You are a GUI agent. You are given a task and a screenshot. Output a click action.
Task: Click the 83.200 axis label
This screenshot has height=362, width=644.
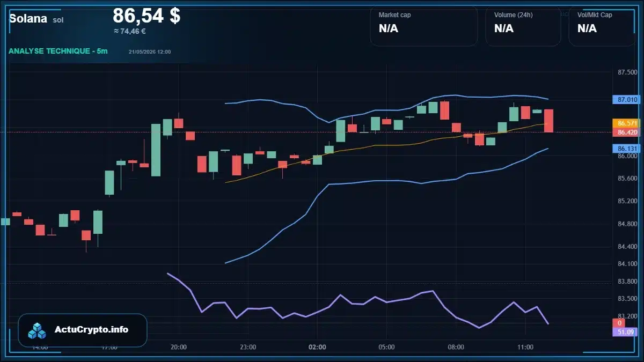627,316
